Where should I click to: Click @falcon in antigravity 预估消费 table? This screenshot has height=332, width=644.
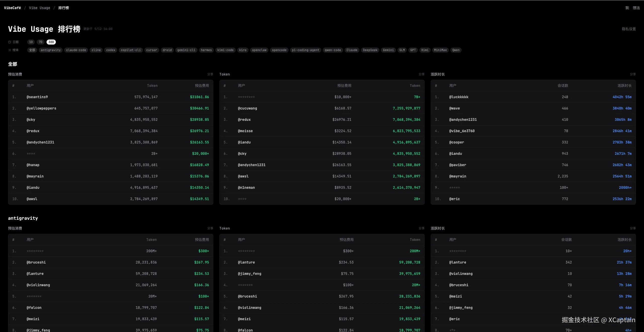coord(34,308)
